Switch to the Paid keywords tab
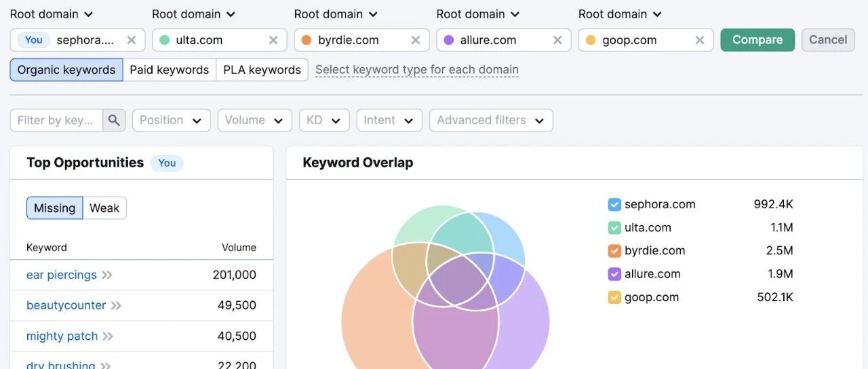Image resolution: width=868 pixels, height=369 pixels. point(170,70)
